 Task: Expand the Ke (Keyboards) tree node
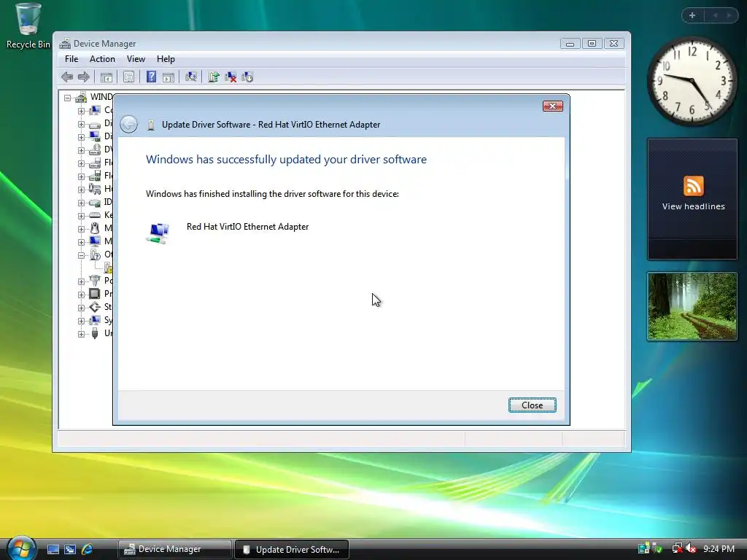81,216
